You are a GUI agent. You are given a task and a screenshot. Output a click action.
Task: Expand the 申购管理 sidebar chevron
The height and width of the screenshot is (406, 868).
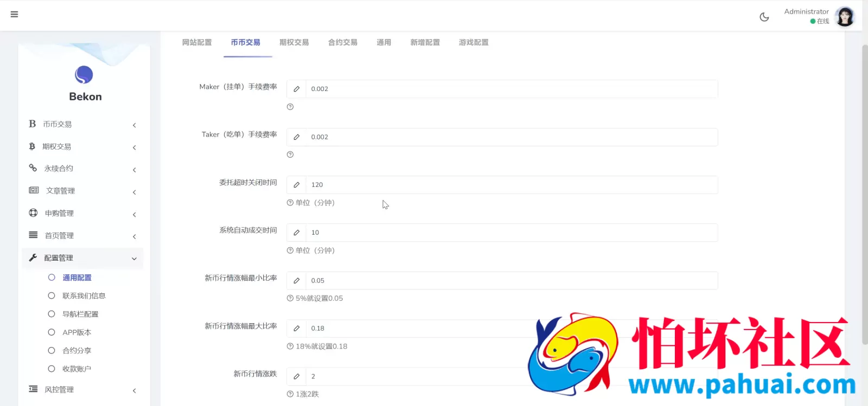[x=134, y=215]
